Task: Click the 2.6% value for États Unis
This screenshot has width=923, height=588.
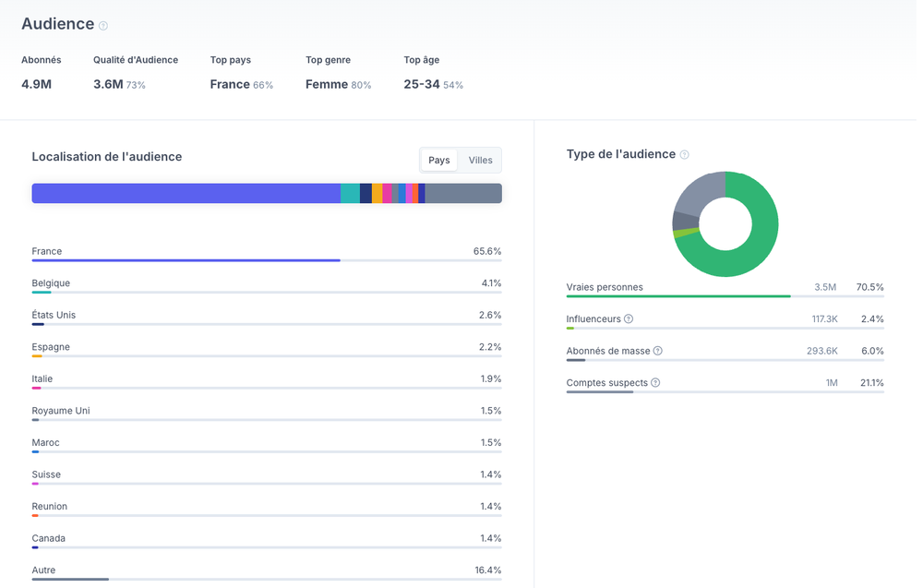Action: point(490,315)
